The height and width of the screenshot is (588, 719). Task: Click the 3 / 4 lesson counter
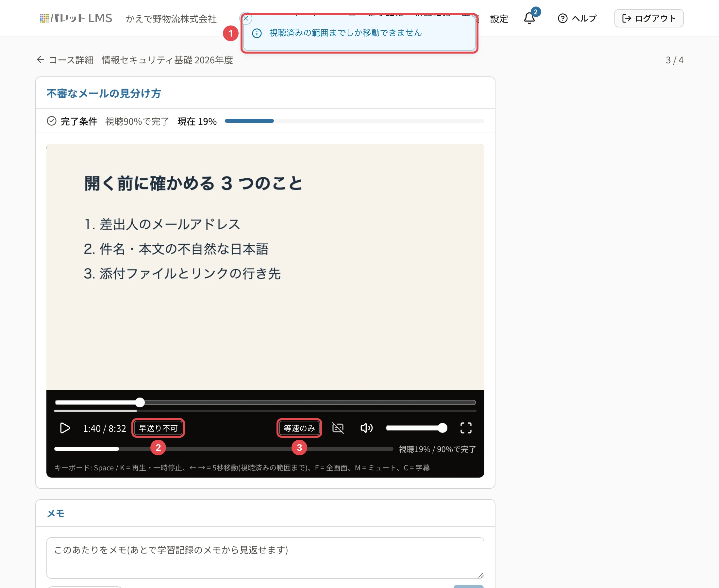point(674,60)
